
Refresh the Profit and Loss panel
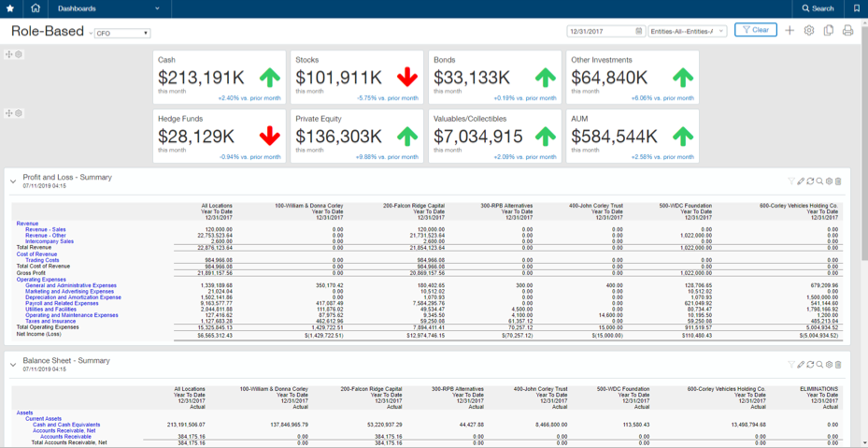point(810,181)
